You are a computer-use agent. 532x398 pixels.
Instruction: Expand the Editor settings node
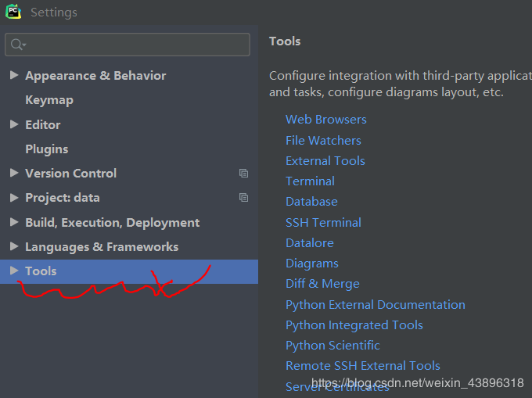coord(14,124)
